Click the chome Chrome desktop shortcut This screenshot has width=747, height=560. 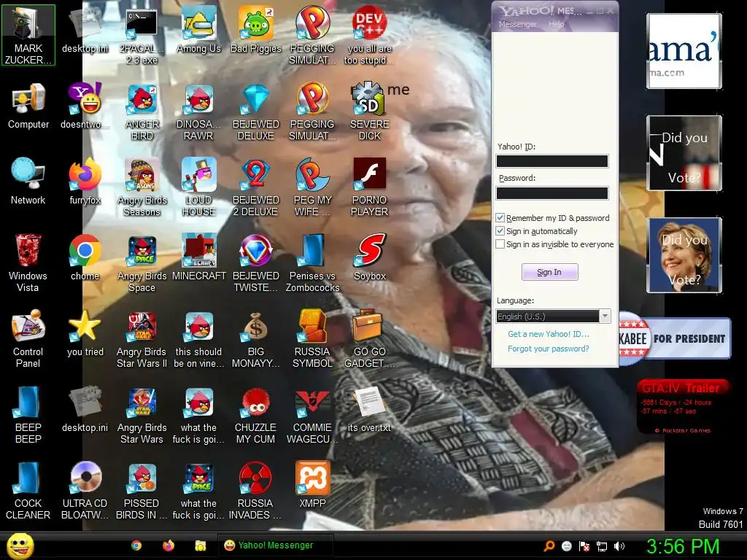tap(85, 257)
